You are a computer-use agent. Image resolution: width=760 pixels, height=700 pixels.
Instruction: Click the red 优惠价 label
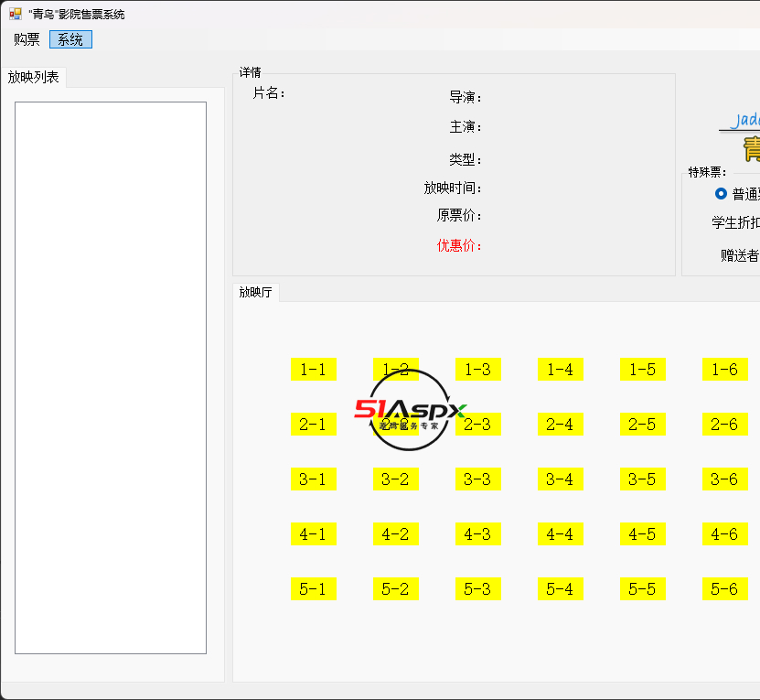click(x=459, y=245)
